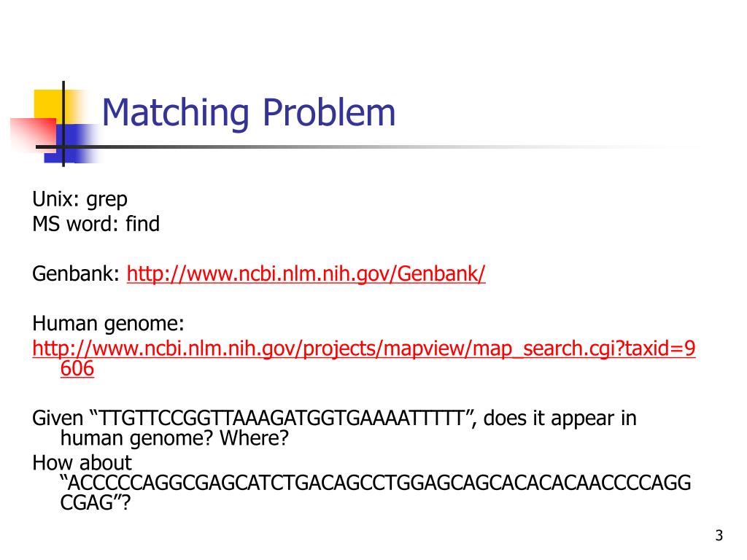Select the "Unix: grep" text line

tap(80, 199)
